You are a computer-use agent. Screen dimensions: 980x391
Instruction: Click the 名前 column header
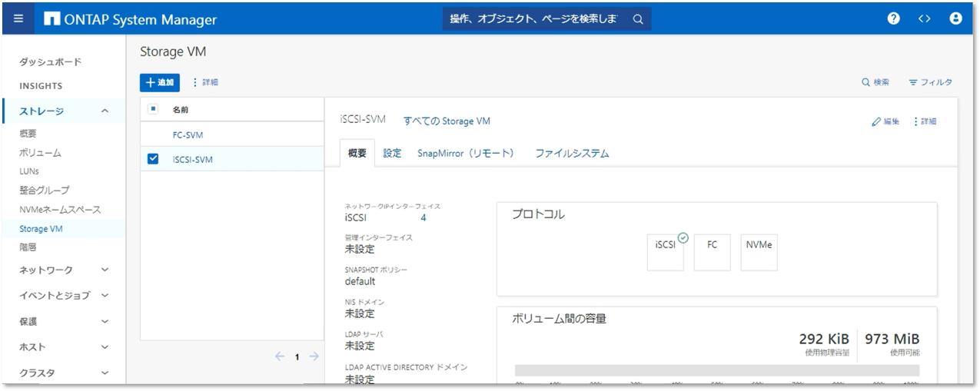(181, 109)
